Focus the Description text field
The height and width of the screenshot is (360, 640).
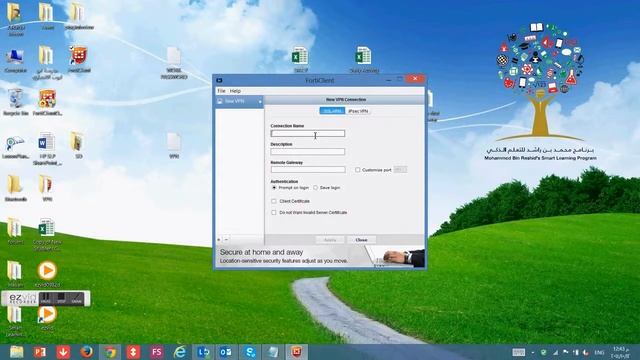click(308, 151)
